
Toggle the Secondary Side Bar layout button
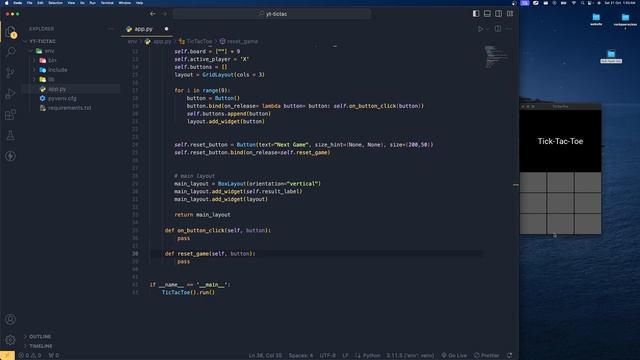pyautogui.click(x=498, y=13)
